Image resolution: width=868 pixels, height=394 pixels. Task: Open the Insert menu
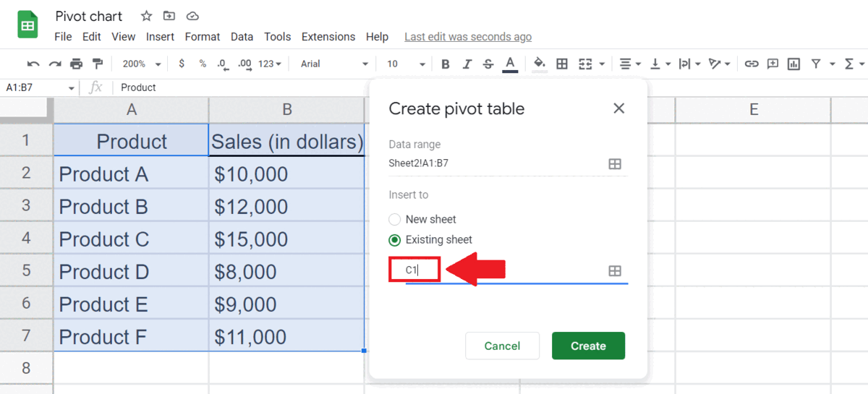pyautogui.click(x=160, y=37)
